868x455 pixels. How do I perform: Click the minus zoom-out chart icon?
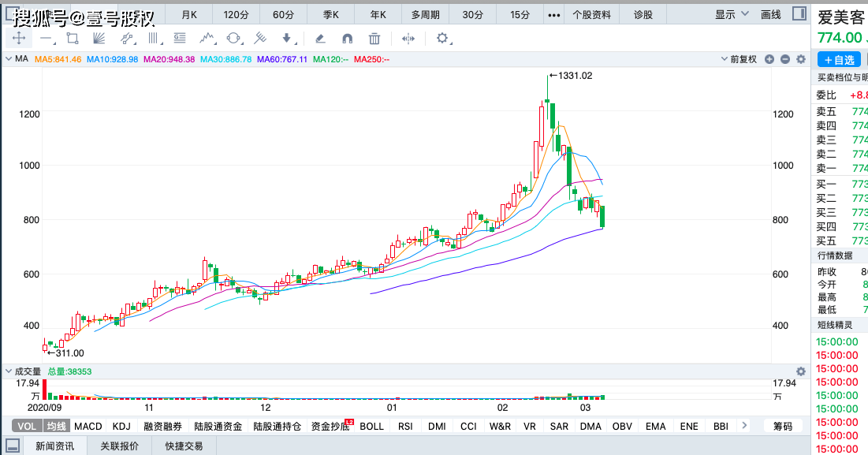[785, 59]
